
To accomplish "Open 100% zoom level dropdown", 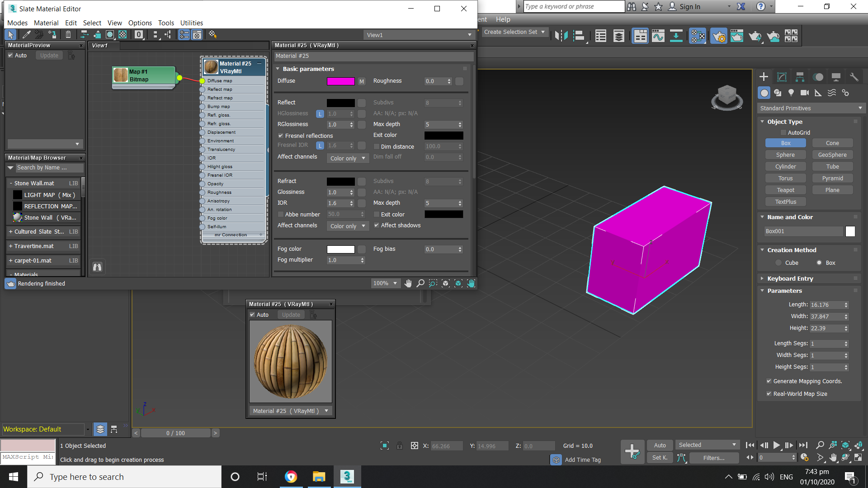I will [x=385, y=283].
